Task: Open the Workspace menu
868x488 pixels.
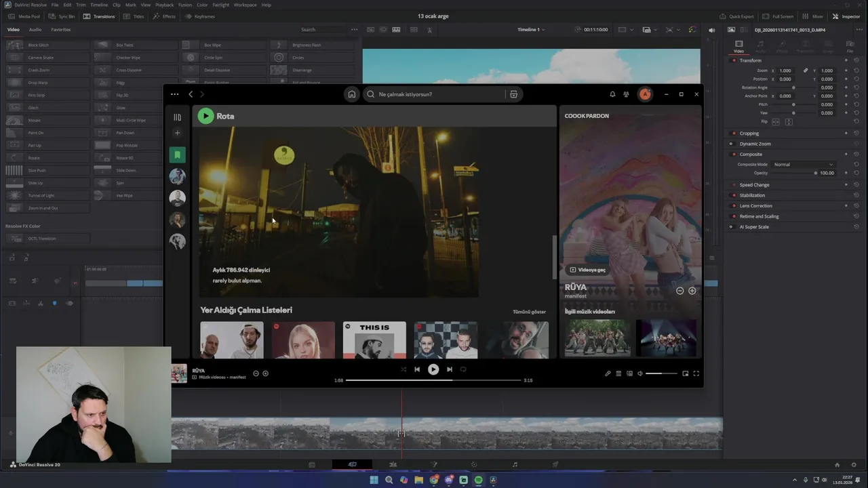Action: click(245, 5)
